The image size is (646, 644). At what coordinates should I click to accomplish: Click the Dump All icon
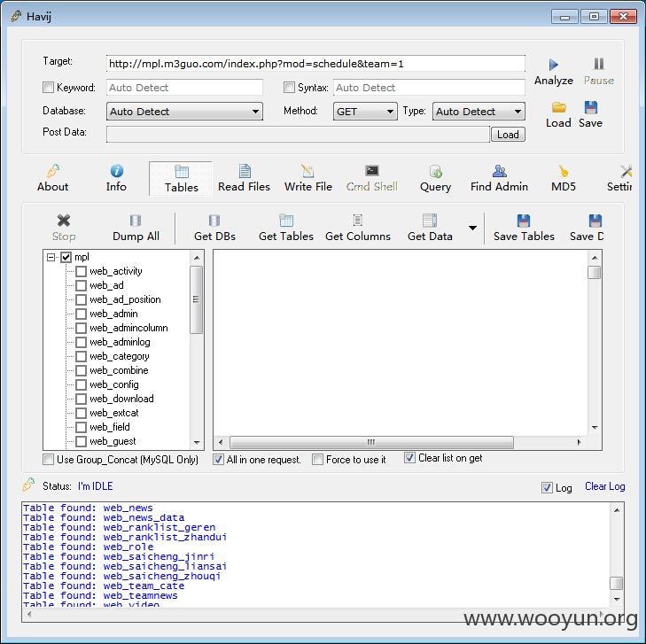coord(136,221)
